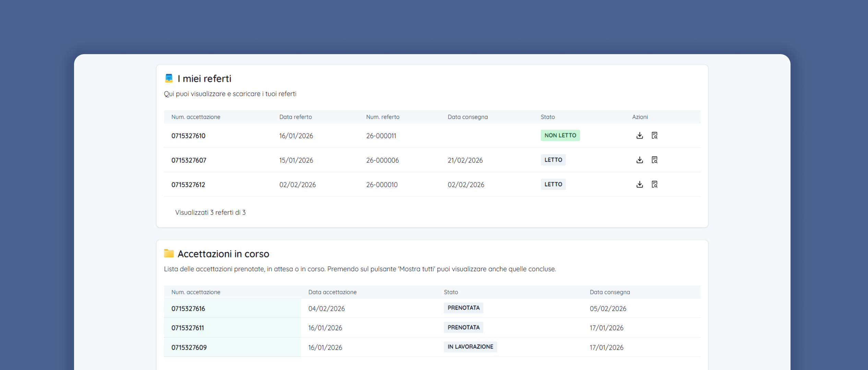
Task: Click delivery date 21/02/2026
Action: click(x=465, y=160)
